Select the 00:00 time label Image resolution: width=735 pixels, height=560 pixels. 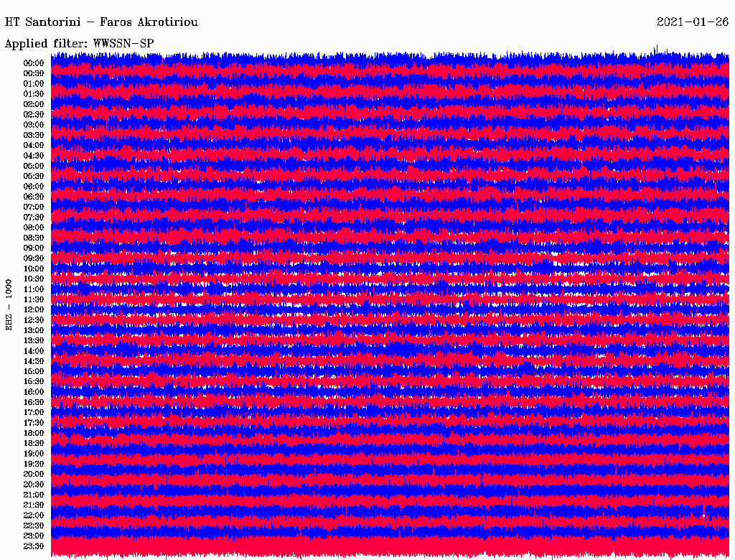point(34,63)
